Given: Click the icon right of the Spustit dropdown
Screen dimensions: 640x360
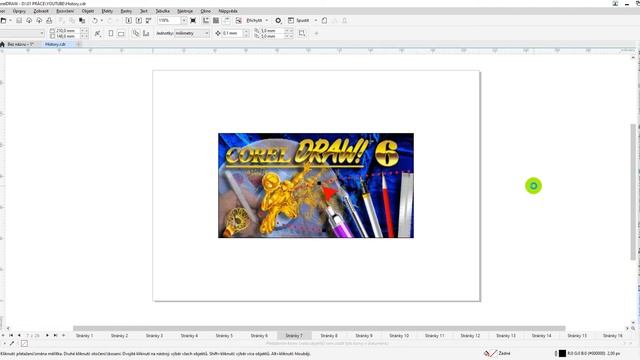Looking at the screenshot, I should 324,20.
